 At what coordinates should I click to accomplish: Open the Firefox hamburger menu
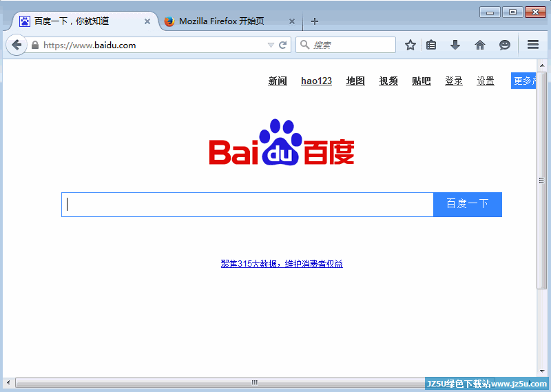[x=533, y=45]
